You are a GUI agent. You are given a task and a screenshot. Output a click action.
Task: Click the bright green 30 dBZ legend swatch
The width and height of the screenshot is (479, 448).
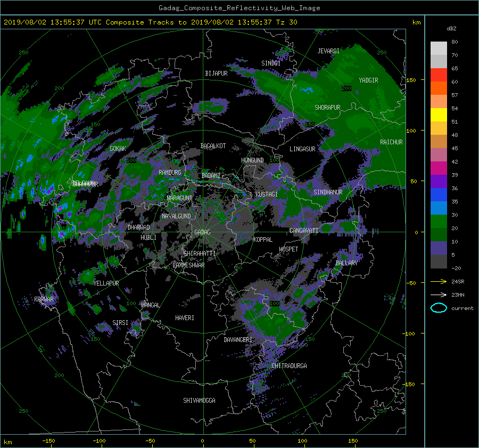(439, 221)
